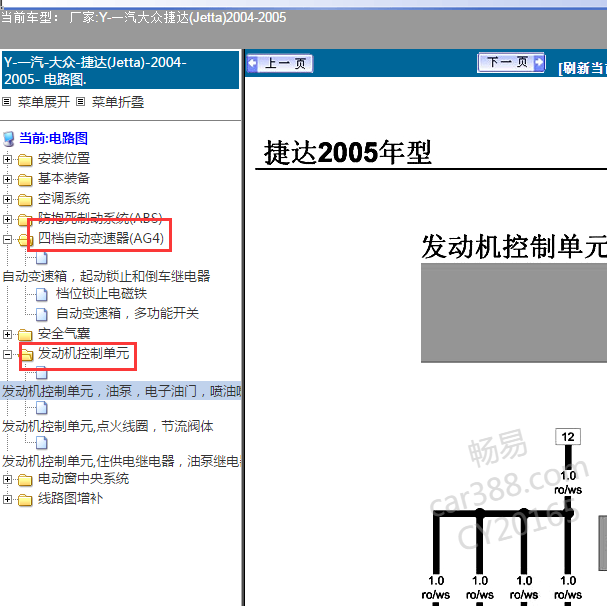Click the Y-一汽-大众-捷达 电路图 header

click(x=120, y=70)
